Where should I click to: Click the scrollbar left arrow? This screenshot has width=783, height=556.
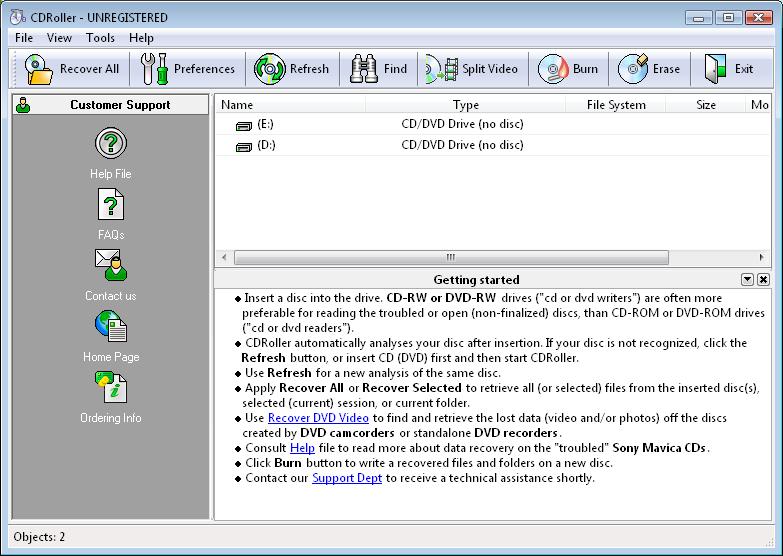tap(224, 257)
